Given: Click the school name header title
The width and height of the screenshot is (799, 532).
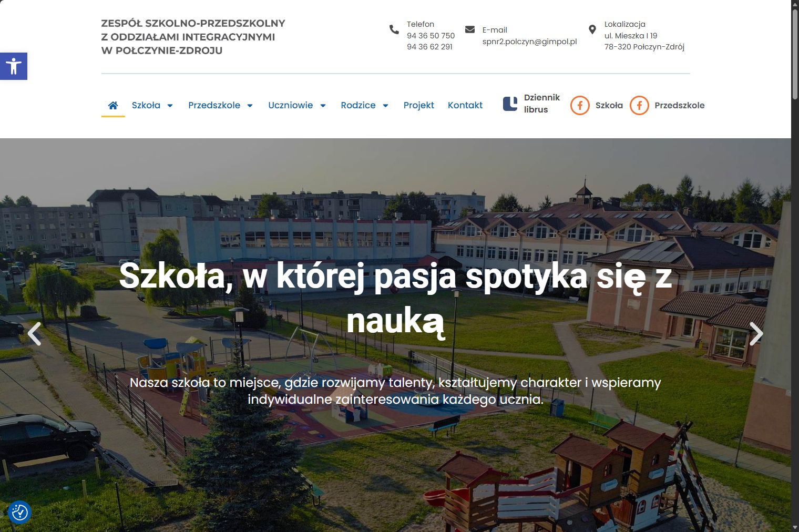Looking at the screenshot, I should click(193, 37).
